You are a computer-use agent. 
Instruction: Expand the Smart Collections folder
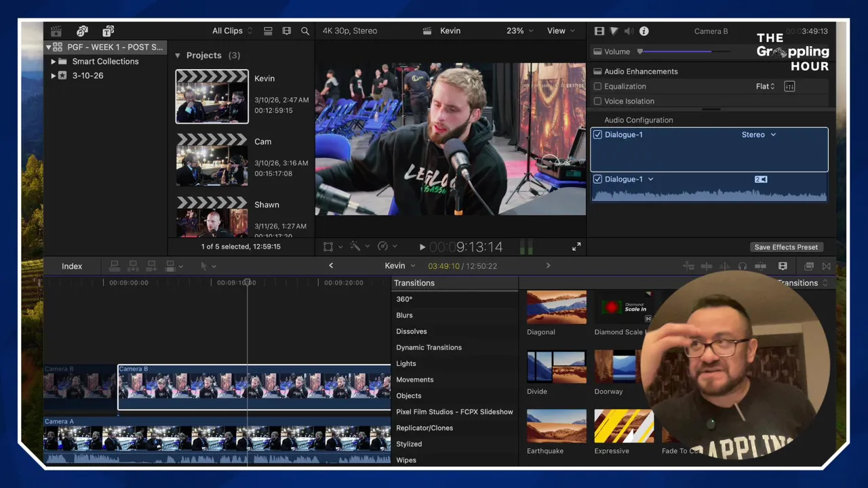click(x=54, y=62)
